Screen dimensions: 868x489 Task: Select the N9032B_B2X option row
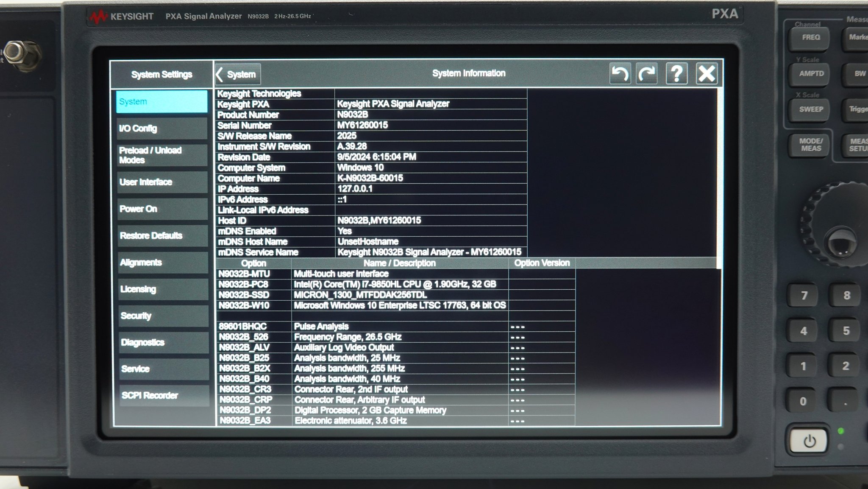pos(395,369)
